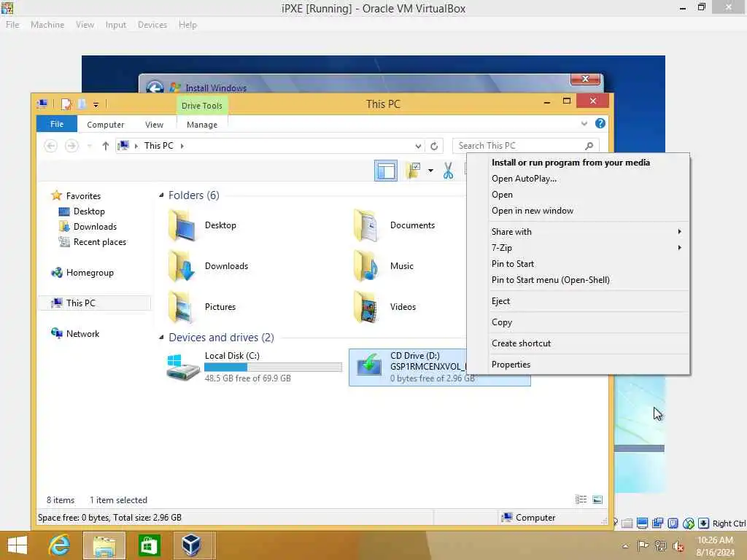Select Network in the navigation pane
Image resolution: width=747 pixels, height=560 pixels.
coord(82,334)
